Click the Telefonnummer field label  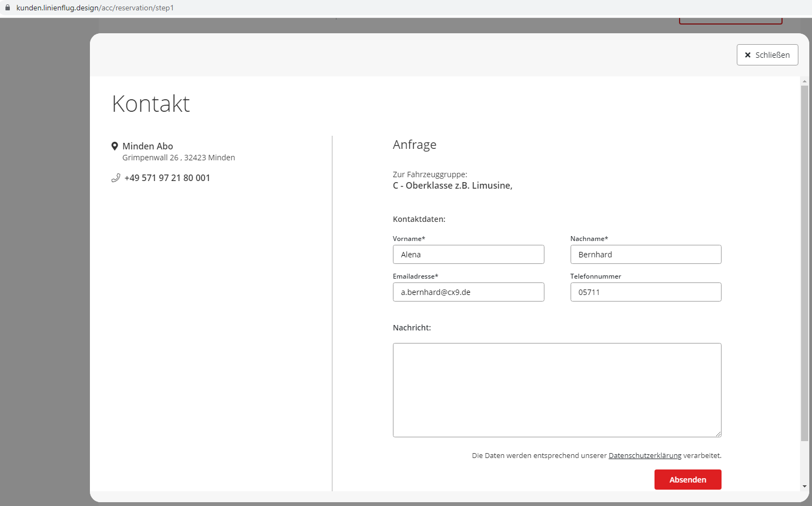click(x=595, y=276)
